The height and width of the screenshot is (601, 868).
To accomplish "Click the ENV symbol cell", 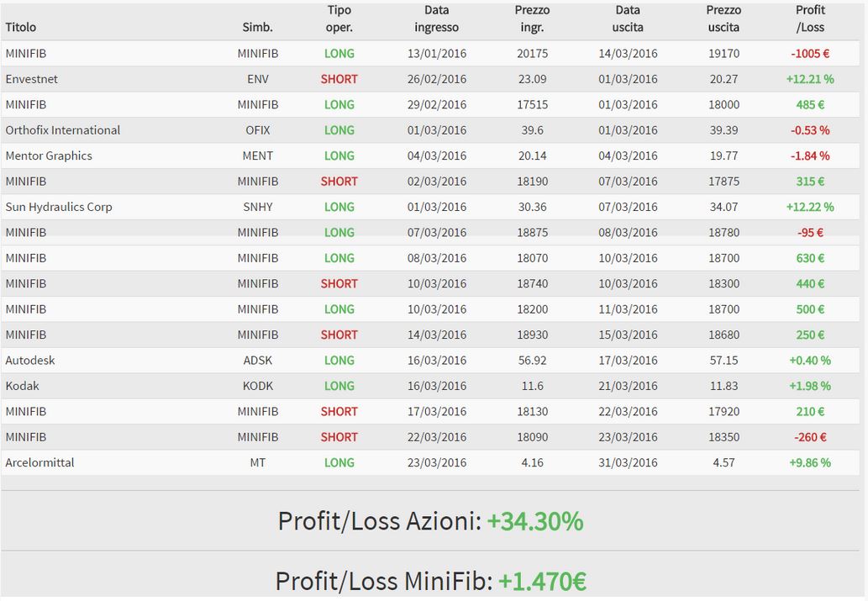I will pos(257,79).
